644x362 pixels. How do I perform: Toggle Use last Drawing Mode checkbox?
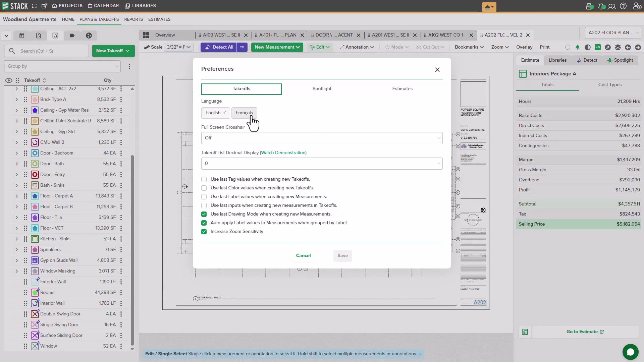point(204,214)
